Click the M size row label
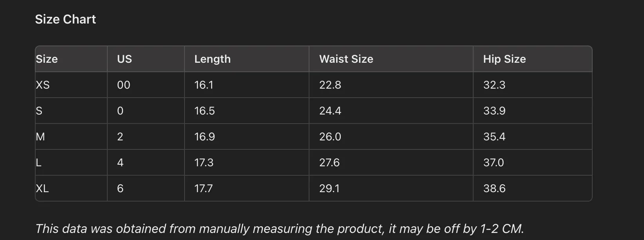644x240 pixels. [71, 136]
